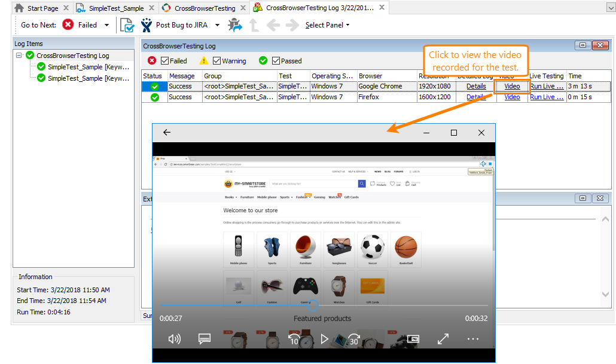Screen dimensions: 616x364
Task: Select CrossBrowserTesting Log tree item
Action: (73, 56)
